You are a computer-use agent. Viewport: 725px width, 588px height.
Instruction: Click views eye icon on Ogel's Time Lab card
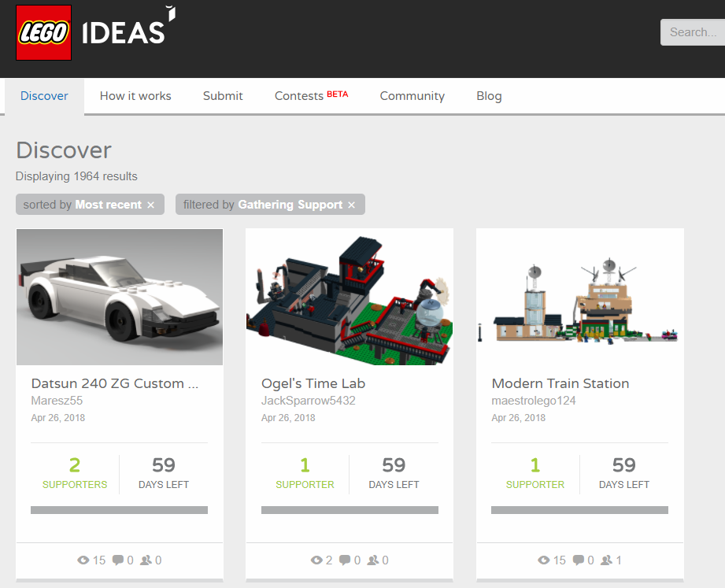click(316, 560)
